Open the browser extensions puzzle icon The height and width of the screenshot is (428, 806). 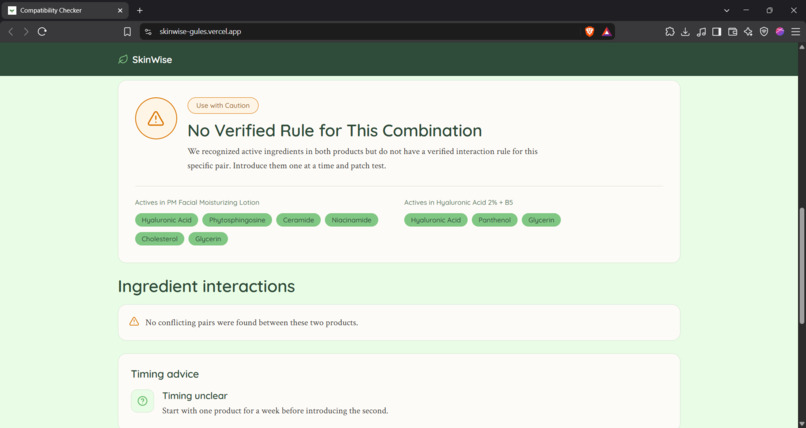670,32
